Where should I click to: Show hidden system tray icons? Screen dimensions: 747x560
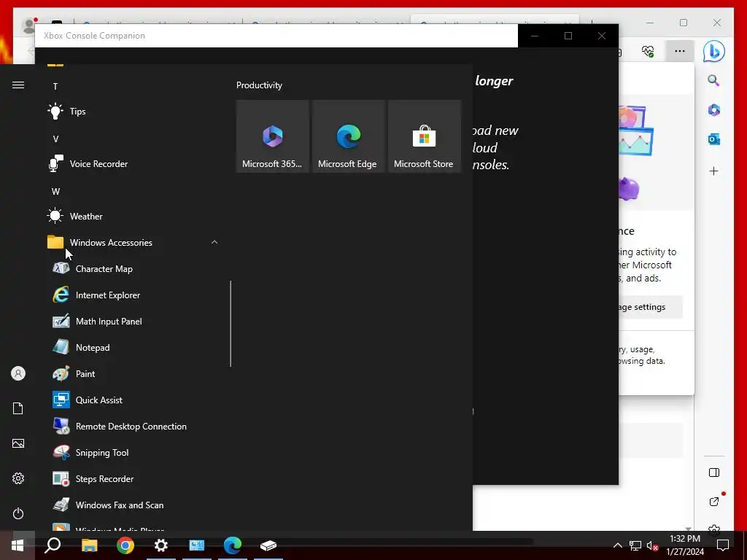[x=617, y=545]
